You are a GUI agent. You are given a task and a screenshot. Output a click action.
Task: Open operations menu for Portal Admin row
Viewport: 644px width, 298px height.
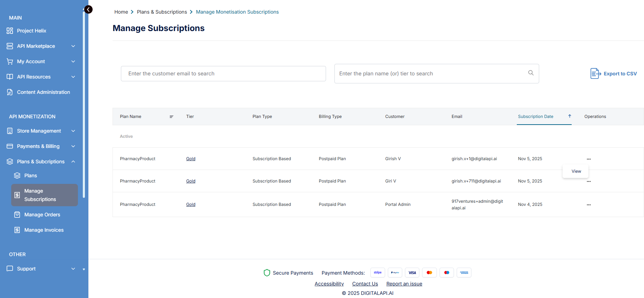588,205
